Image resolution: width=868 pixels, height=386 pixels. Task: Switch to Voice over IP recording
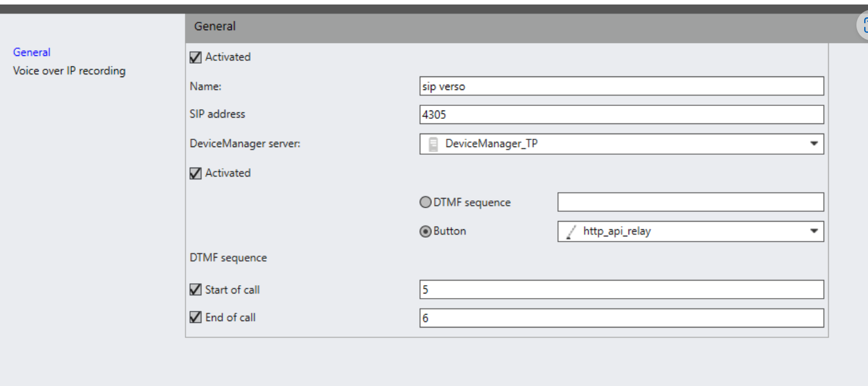point(69,71)
